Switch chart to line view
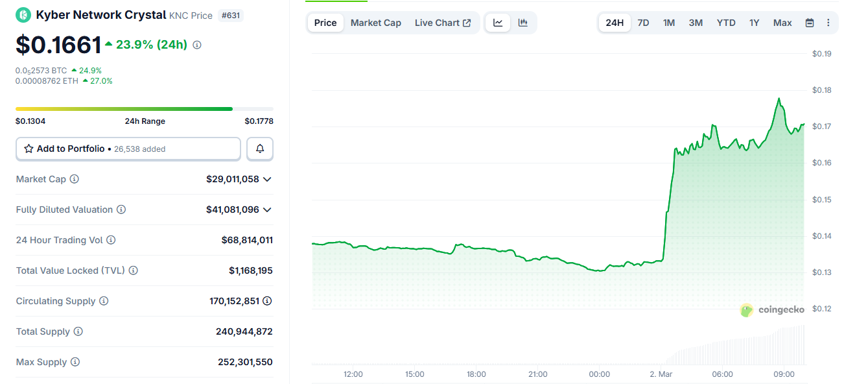Viewport: 868px width, 384px height. coord(498,22)
